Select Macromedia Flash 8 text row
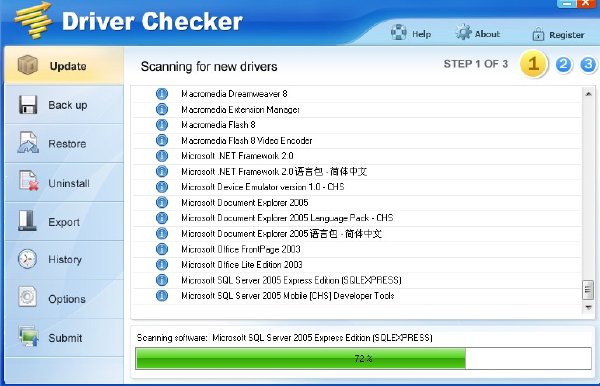 [218, 125]
